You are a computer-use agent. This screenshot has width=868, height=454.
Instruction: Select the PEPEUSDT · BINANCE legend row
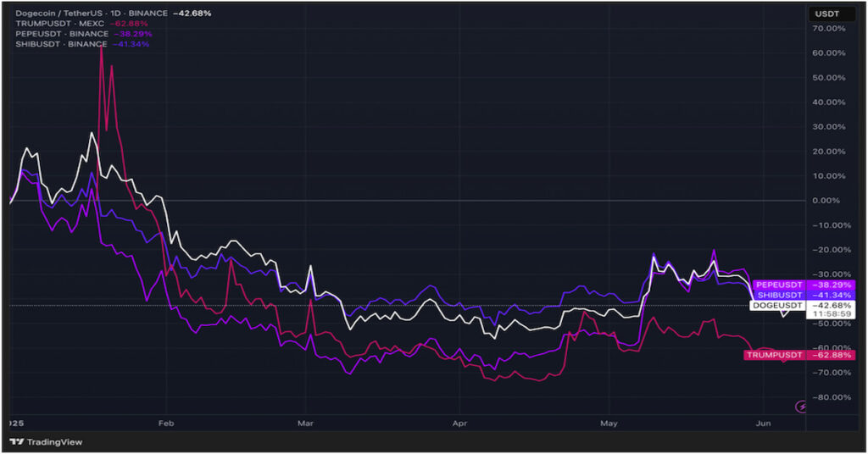pyautogui.click(x=84, y=34)
